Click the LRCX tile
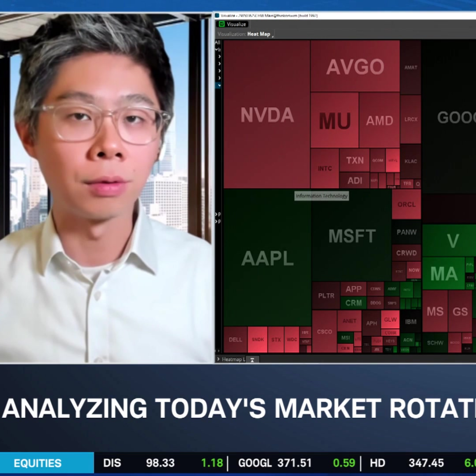The image size is (476, 476). (410, 119)
